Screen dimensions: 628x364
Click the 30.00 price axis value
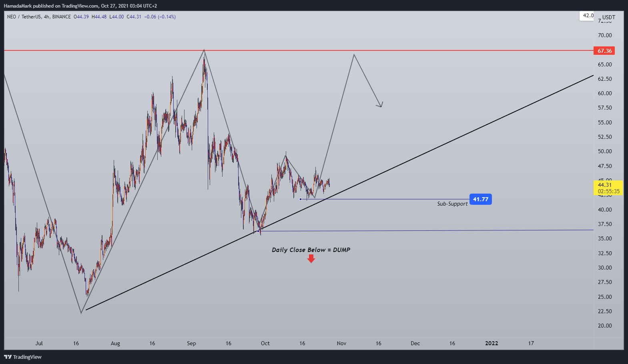(605, 268)
